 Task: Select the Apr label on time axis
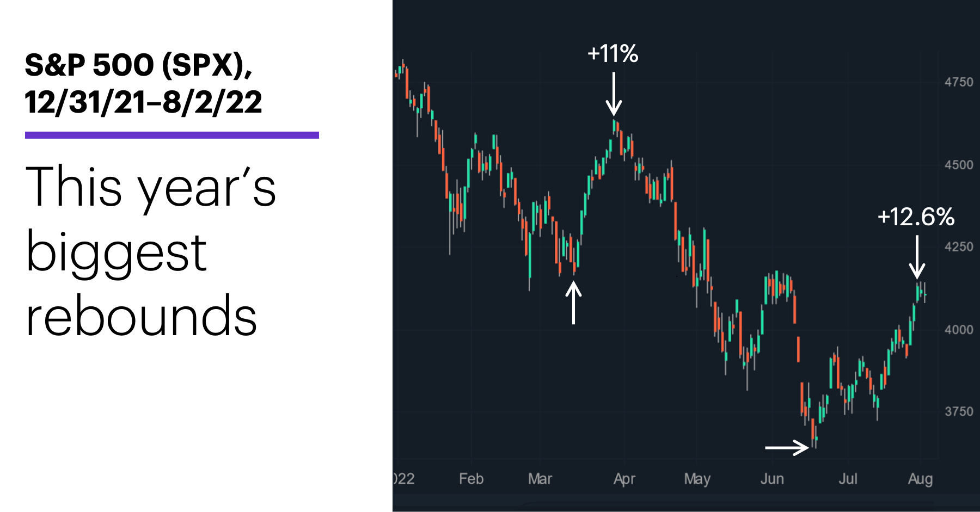[624, 479]
